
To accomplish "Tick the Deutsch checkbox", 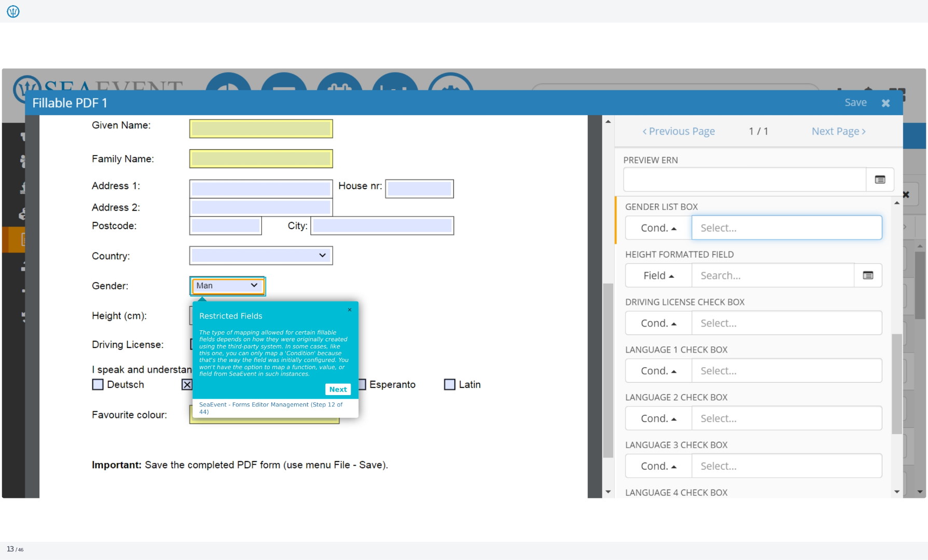I will (98, 385).
